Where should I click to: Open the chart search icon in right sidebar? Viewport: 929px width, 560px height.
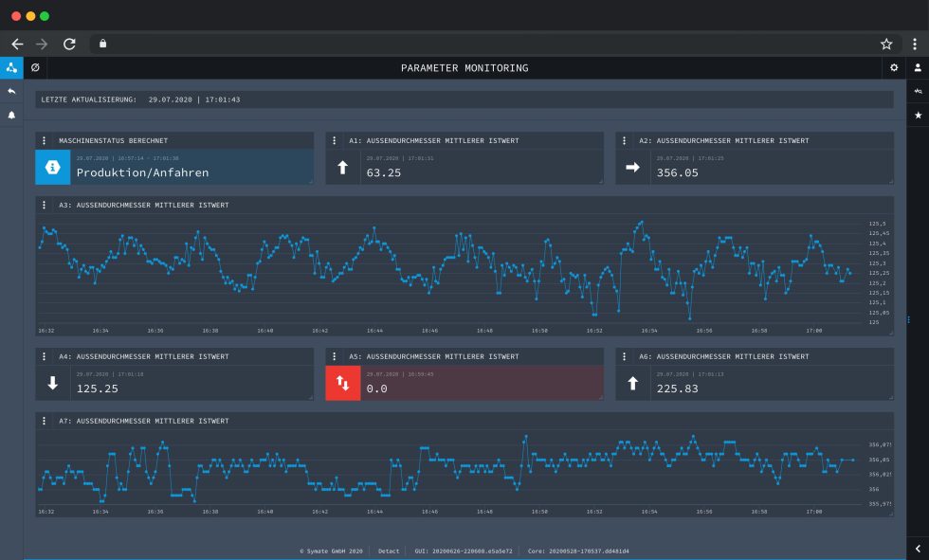pyautogui.click(x=918, y=91)
